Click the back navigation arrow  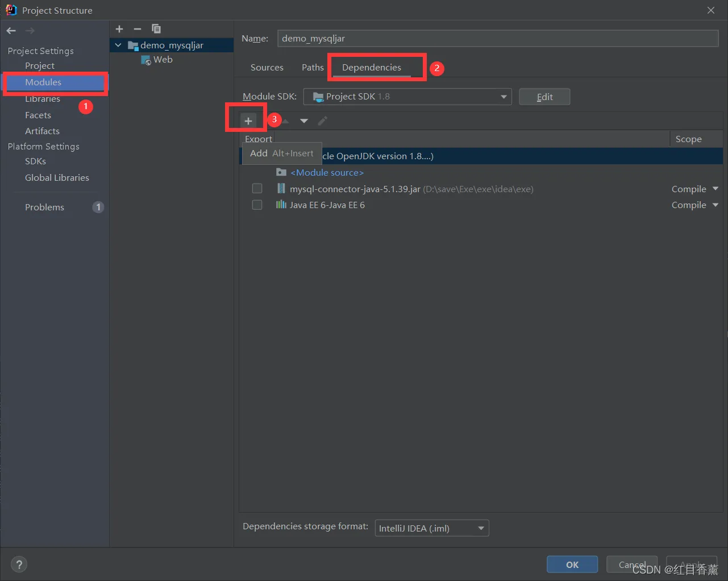click(11, 31)
